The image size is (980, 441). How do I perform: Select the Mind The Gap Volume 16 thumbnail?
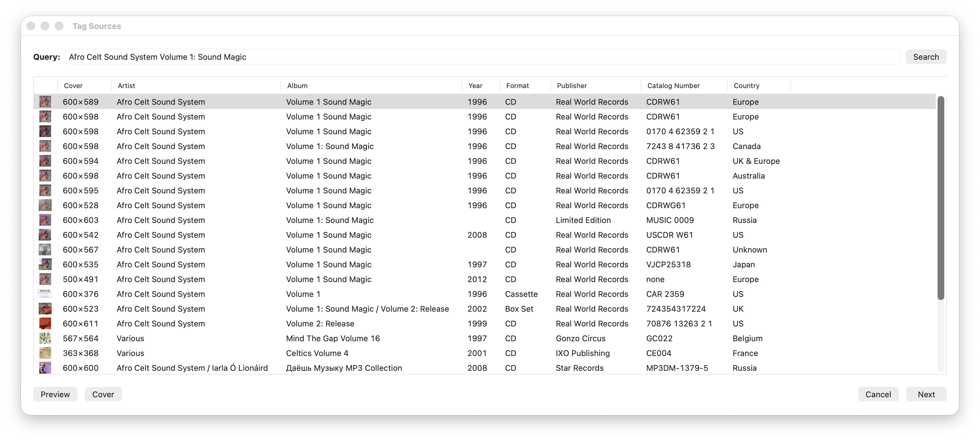[45, 338]
